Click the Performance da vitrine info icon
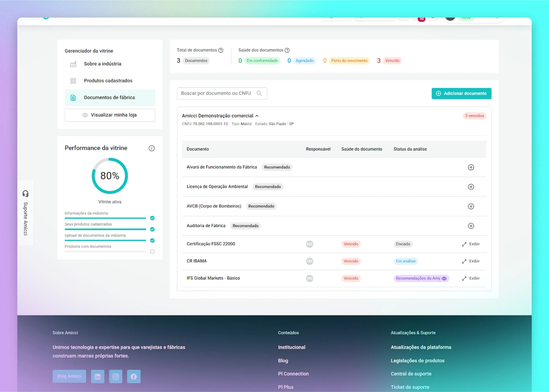The height and width of the screenshot is (392, 549). 151,148
